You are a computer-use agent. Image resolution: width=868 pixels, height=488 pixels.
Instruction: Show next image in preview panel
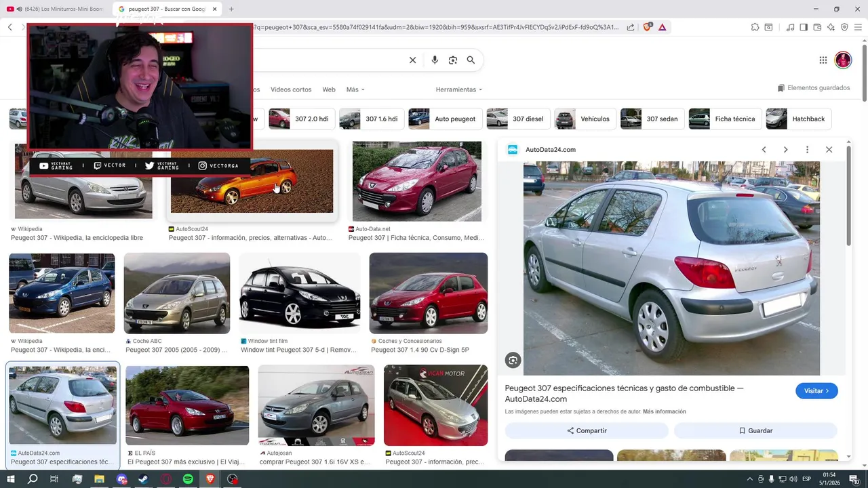(x=785, y=150)
